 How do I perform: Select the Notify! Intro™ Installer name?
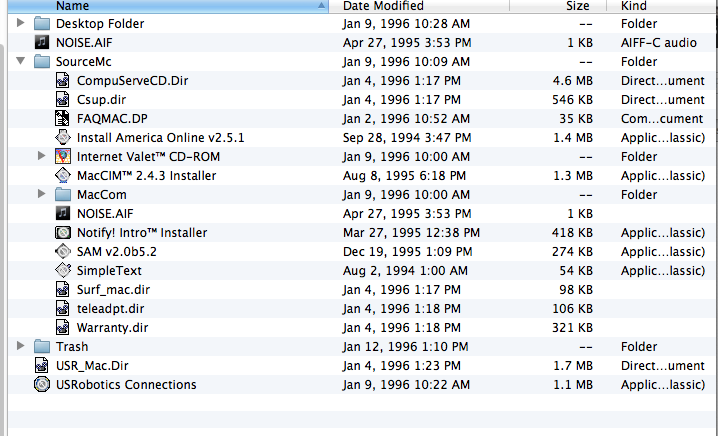pyautogui.click(x=142, y=233)
